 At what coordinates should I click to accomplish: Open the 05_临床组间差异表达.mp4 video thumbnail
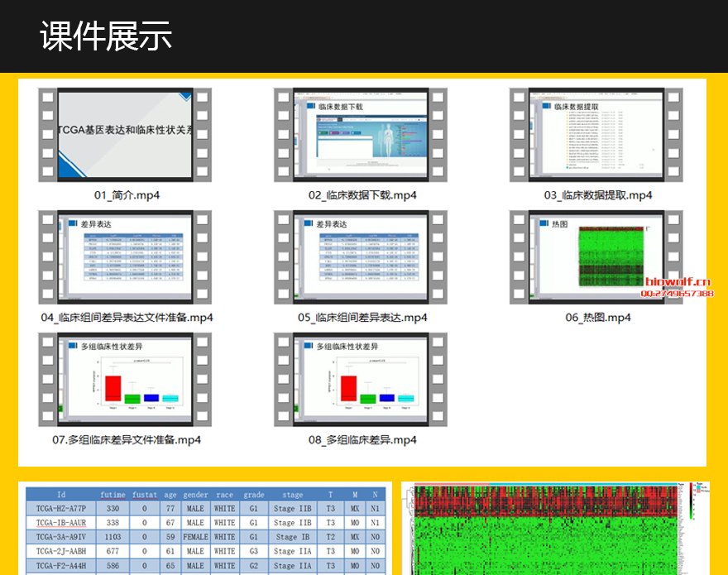(361, 257)
